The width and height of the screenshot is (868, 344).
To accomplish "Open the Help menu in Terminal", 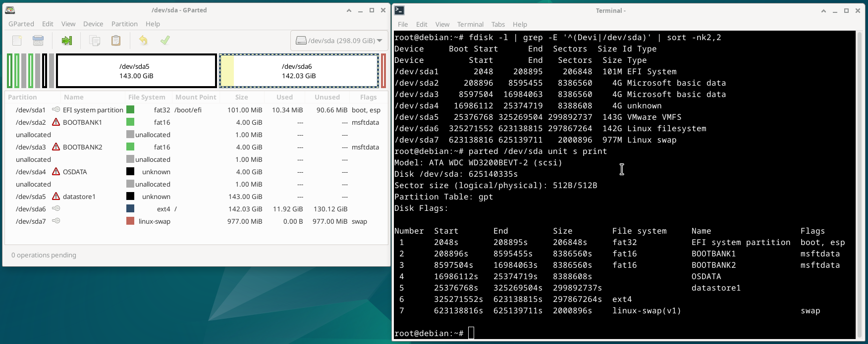I will coord(520,24).
